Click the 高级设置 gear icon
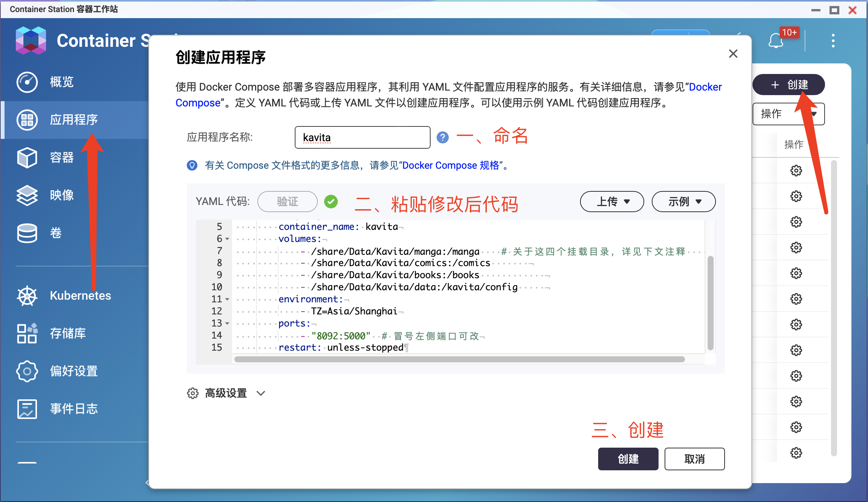The width and height of the screenshot is (868, 502). tap(192, 393)
